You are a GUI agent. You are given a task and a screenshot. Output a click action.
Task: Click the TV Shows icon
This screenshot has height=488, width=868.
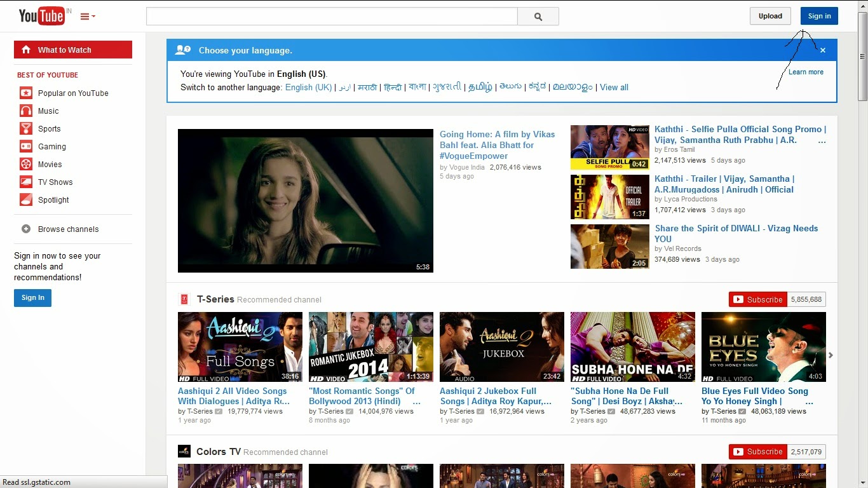26,182
